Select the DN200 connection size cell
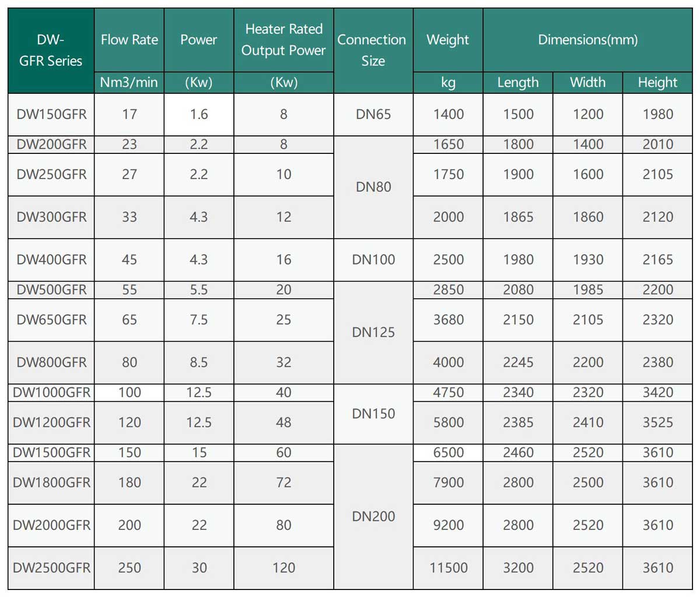The image size is (700, 597). click(372, 516)
